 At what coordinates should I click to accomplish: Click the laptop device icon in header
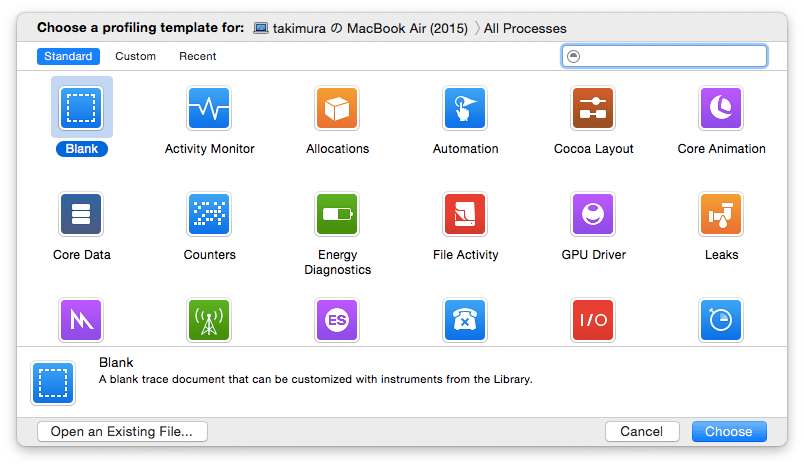click(260, 28)
